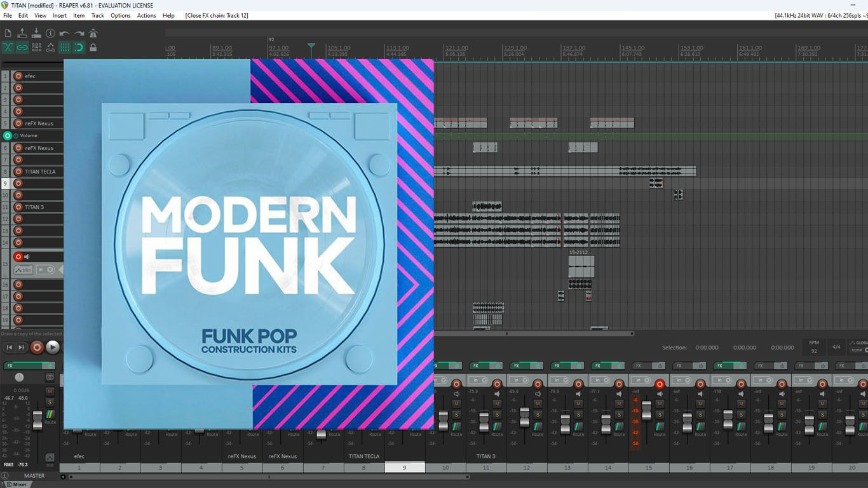This screenshot has height=488, width=868.
Task: Go to project end transport button
Action: (22, 347)
